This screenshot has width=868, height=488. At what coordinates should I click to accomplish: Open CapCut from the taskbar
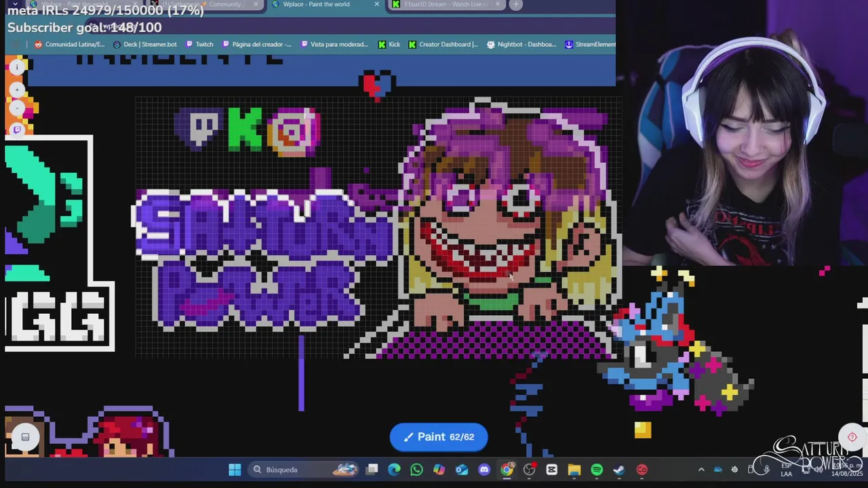(x=551, y=470)
